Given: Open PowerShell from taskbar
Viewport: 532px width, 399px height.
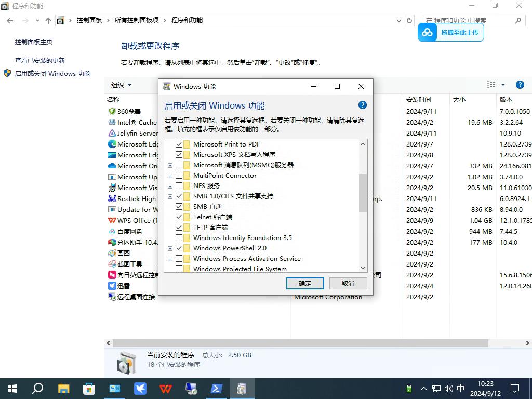Looking at the screenshot, I should pyautogui.click(x=216, y=389).
